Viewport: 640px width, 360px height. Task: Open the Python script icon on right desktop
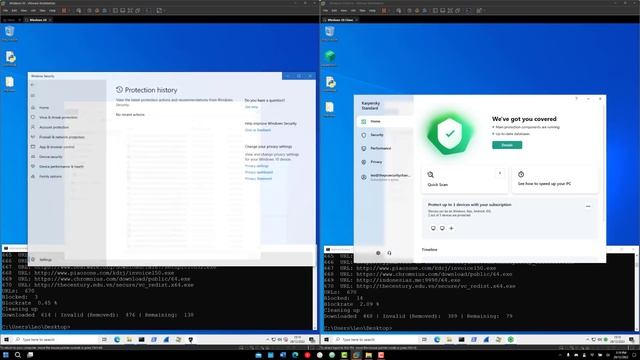[330, 83]
